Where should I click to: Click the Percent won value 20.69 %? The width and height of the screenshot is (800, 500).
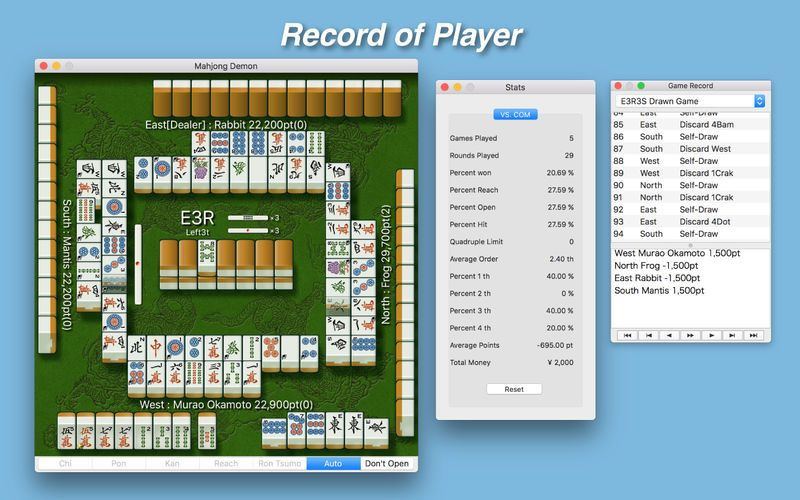(560, 173)
